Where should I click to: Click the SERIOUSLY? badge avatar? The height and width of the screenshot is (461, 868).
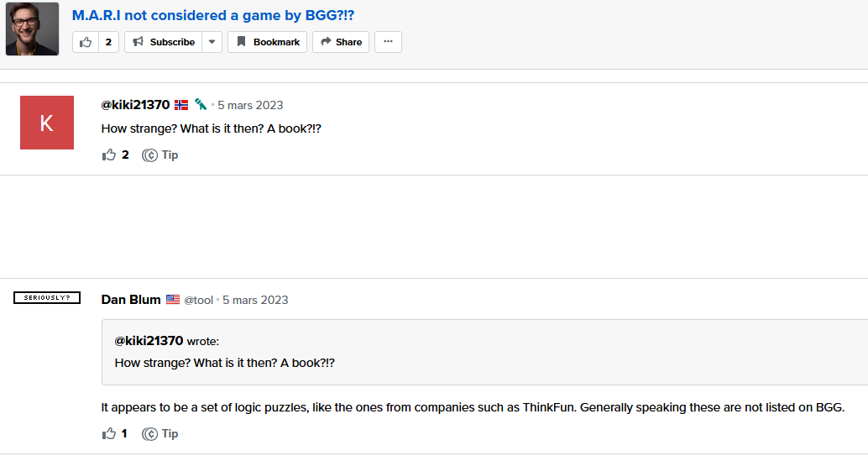coord(47,297)
